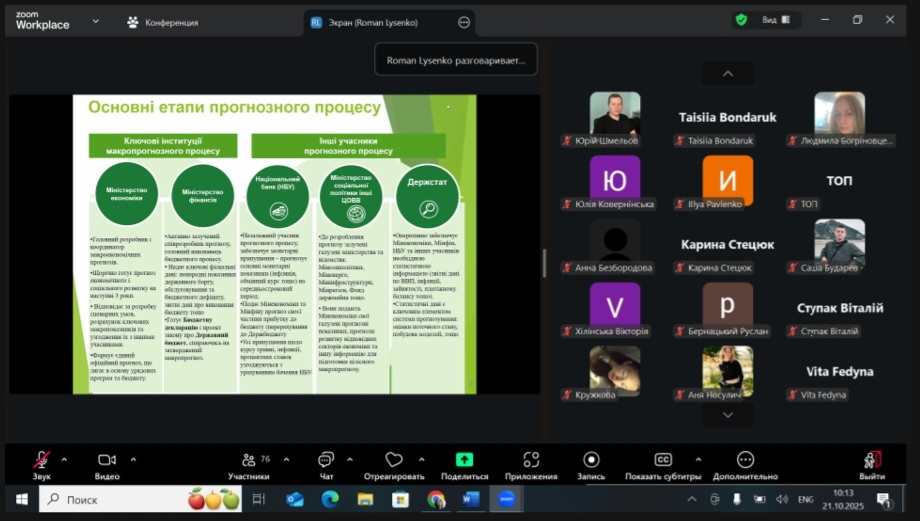Start screen sharing with Поделиться
The height and width of the screenshot is (521, 920).
(x=464, y=465)
